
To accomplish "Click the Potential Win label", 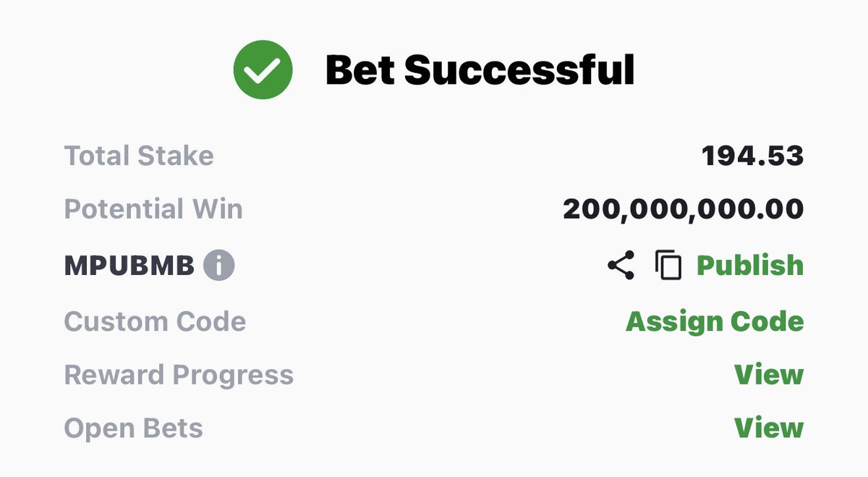I will tap(153, 210).
